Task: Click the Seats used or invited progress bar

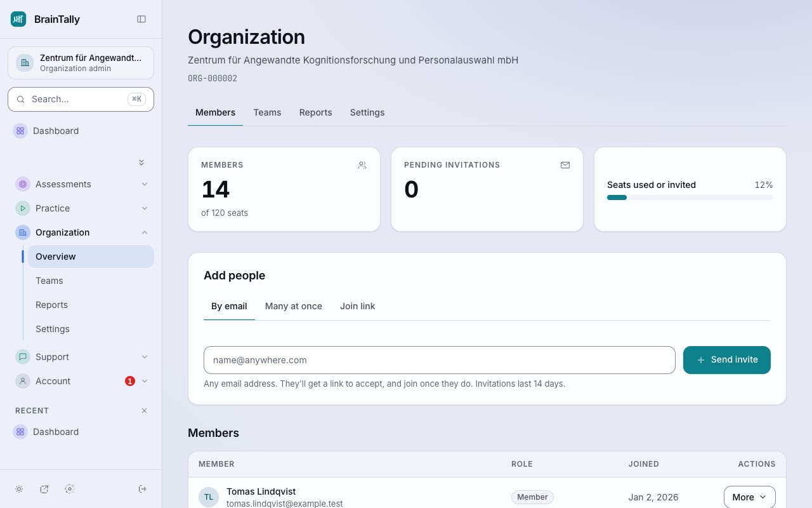Action: tap(690, 197)
